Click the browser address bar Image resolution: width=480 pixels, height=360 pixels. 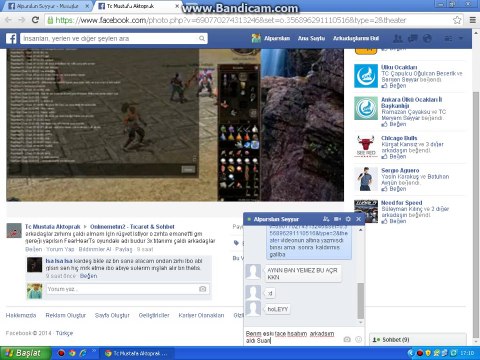click(253, 20)
